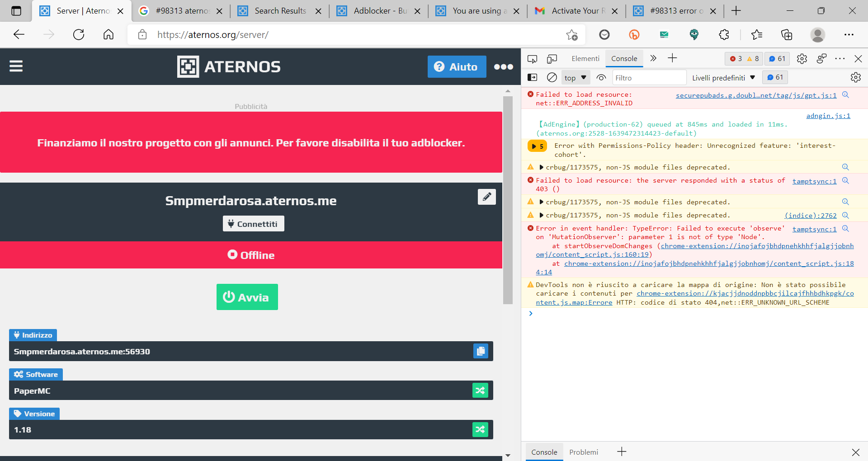Click the Connettiti button

coord(253,224)
